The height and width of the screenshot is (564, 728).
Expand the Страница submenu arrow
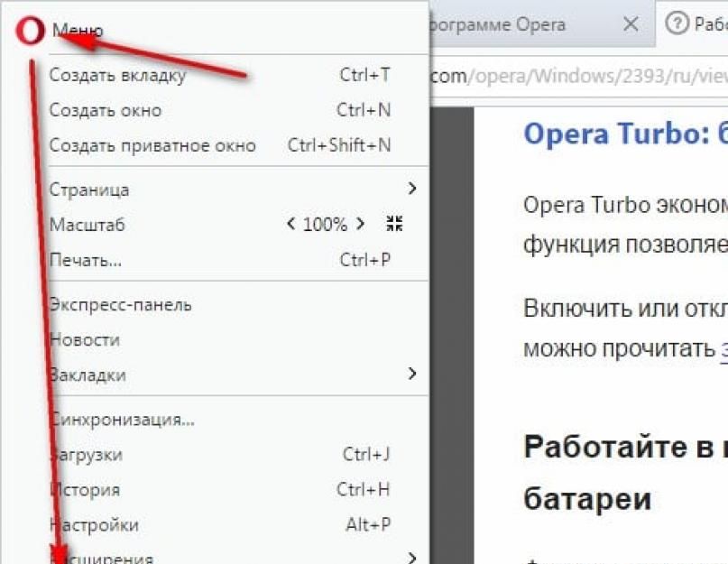(x=412, y=189)
